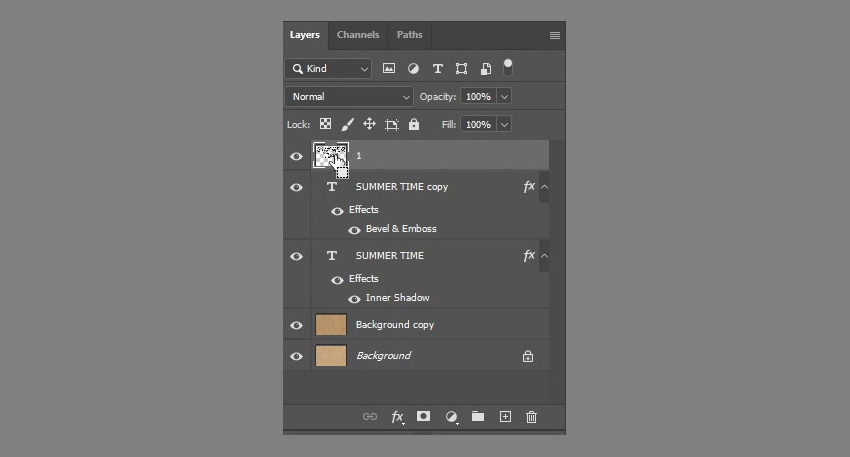Click the Fill 100% value field
The height and width of the screenshot is (457, 850).
(479, 125)
